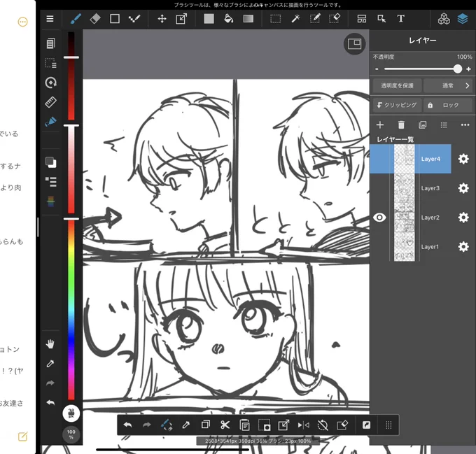Image resolution: width=476 pixels, height=454 pixels.
Task: Decrease opacity with minus button
Action: point(377,69)
